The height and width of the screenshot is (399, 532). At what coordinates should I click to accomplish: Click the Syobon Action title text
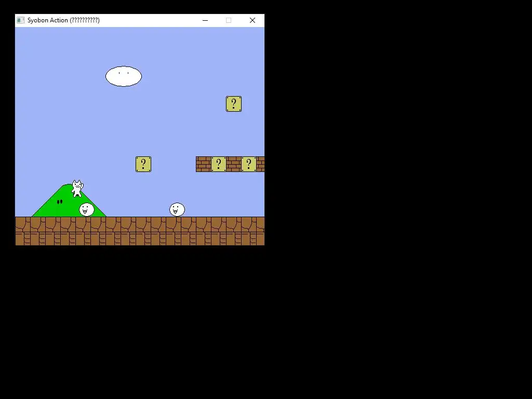pos(63,20)
